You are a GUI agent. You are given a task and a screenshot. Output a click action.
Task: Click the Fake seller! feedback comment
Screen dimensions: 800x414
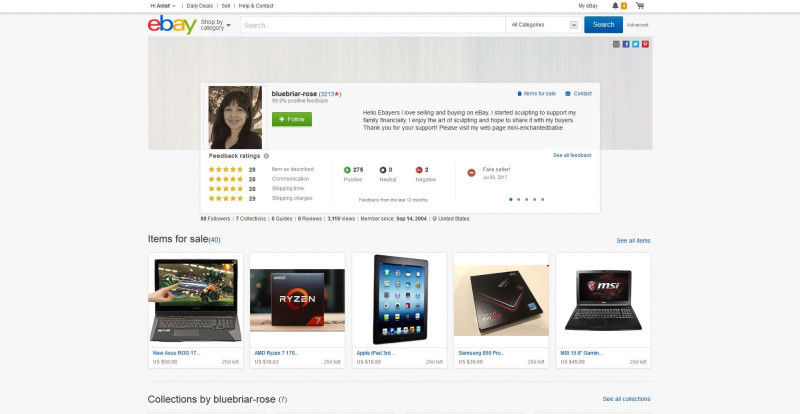[x=496, y=169]
